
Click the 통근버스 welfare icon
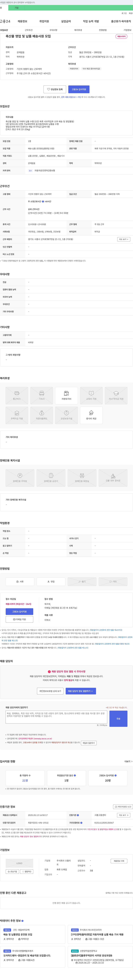click(x=17, y=396)
